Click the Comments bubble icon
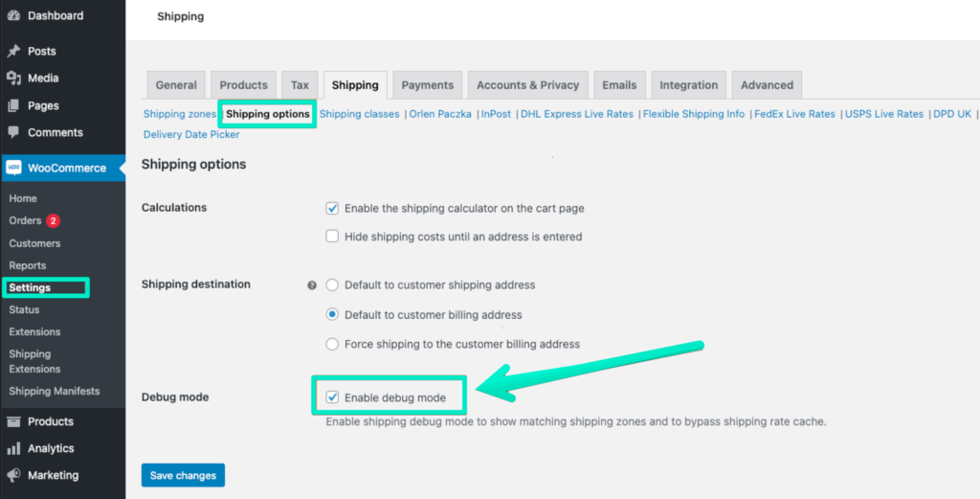 pyautogui.click(x=13, y=133)
